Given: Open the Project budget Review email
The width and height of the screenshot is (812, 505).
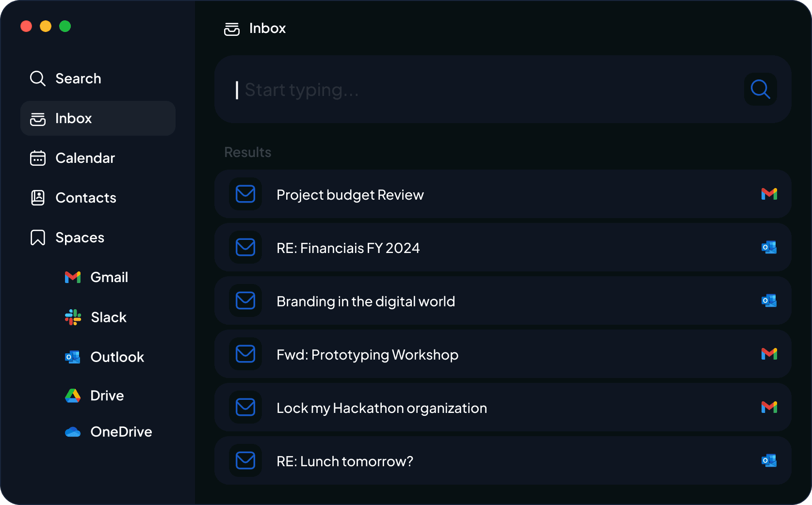Looking at the screenshot, I should pos(503,194).
